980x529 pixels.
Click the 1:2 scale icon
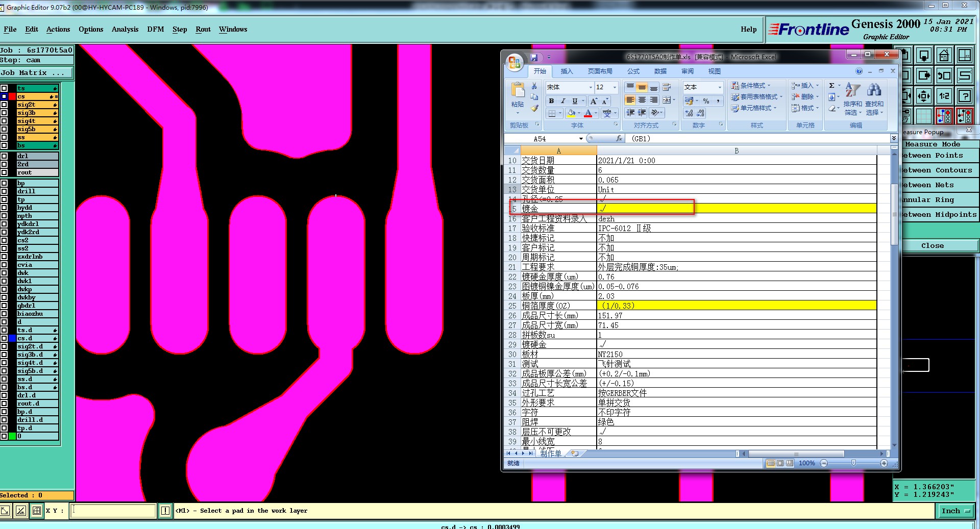(944, 96)
